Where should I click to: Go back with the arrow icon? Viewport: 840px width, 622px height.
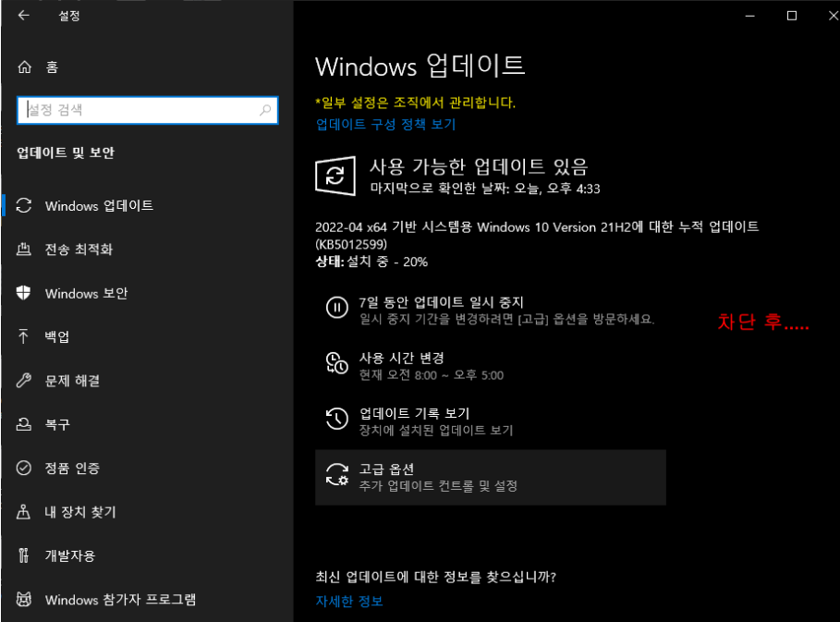click(24, 16)
